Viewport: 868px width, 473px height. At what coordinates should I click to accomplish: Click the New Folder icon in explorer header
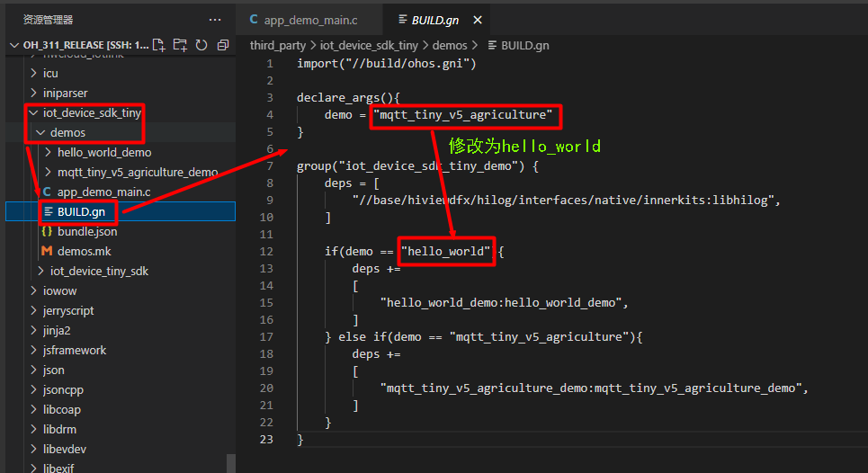coord(180,45)
